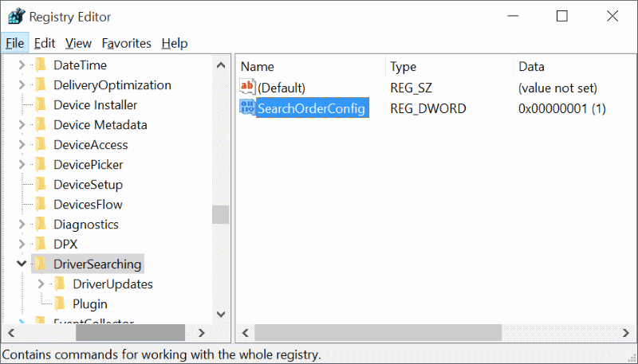Select the DriverUpdates subkey
Viewport: 638px width, 364px height.
click(112, 284)
